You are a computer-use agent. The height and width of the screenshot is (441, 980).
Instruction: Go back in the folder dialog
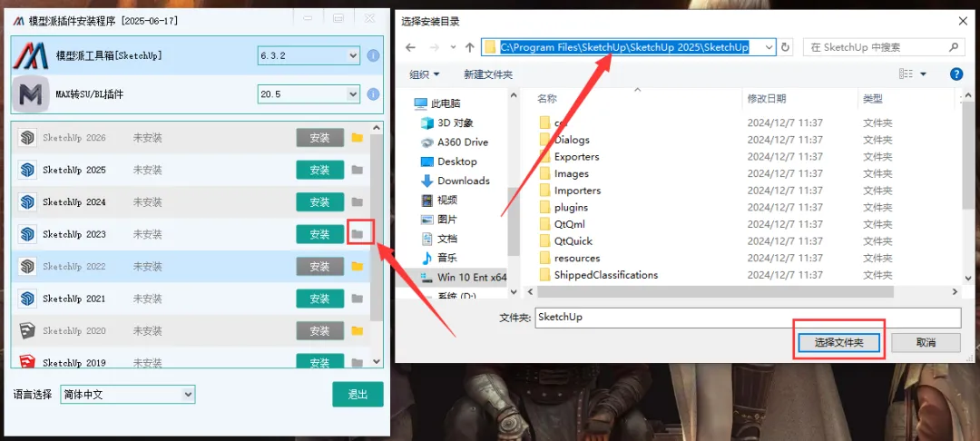[x=411, y=47]
